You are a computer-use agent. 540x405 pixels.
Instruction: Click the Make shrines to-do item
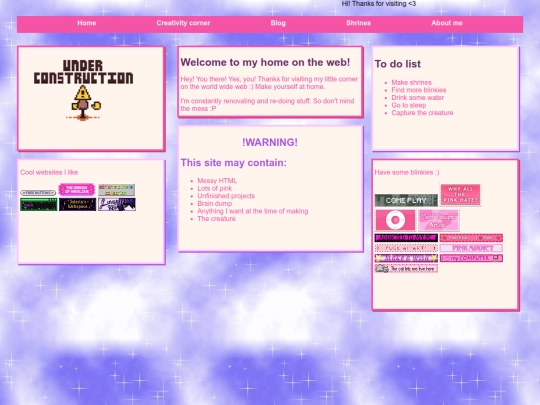pyautogui.click(x=411, y=82)
